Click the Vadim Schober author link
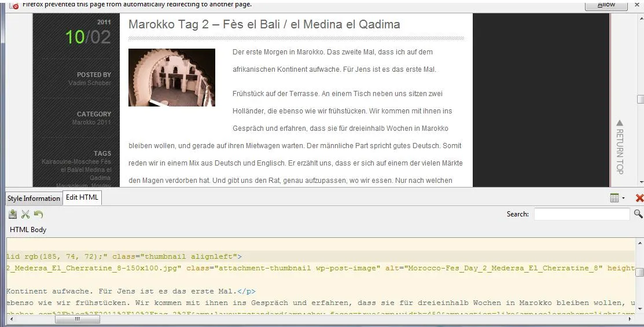Image resolution: width=644 pixels, height=327 pixels. point(90,83)
